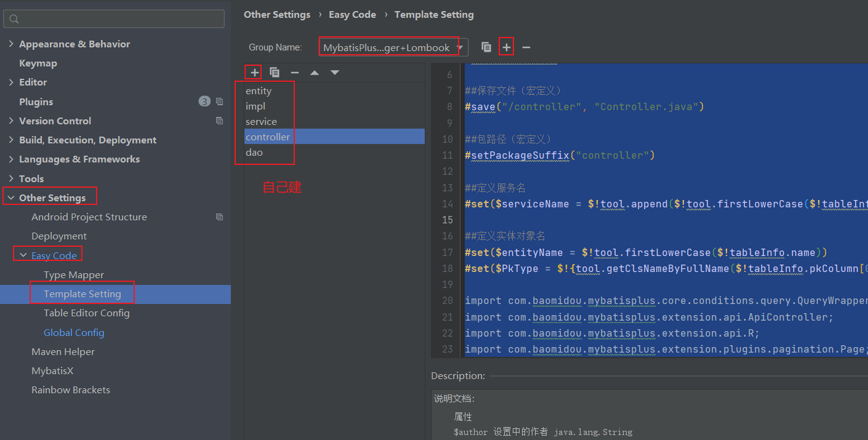The width and height of the screenshot is (868, 440).
Task: Remove the current template group
Action: [x=526, y=47]
